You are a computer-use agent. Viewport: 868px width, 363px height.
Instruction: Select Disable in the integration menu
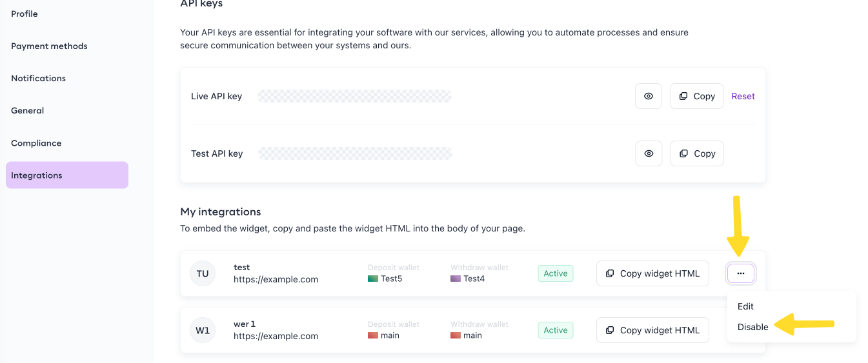point(752,327)
